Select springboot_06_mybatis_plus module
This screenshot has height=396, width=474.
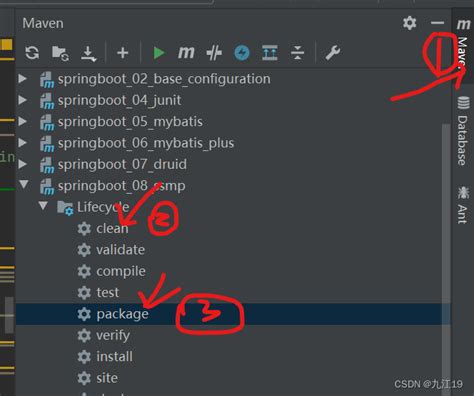pos(146,143)
